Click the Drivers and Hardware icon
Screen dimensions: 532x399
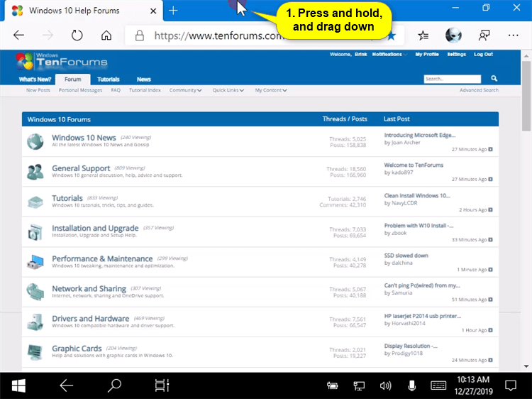point(35,322)
